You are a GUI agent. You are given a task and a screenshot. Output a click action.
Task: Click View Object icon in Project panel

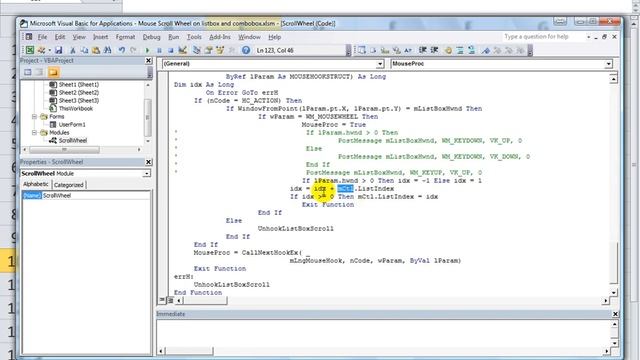pos(39,72)
